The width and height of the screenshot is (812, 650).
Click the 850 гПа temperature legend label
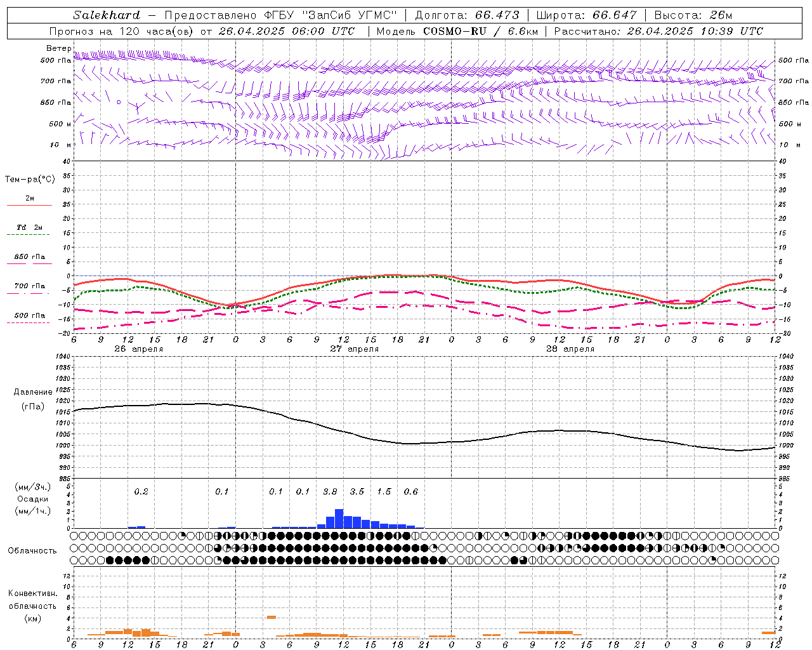pyautogui.click(x=30, y=257)
